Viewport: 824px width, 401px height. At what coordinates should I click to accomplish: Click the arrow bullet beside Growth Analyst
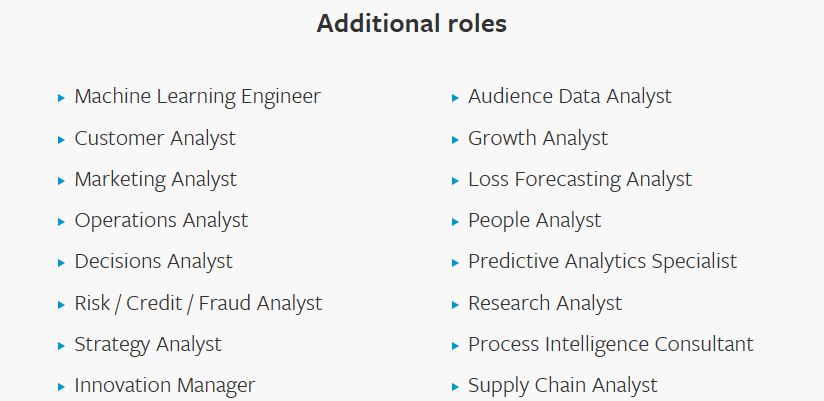pos(455,140)
